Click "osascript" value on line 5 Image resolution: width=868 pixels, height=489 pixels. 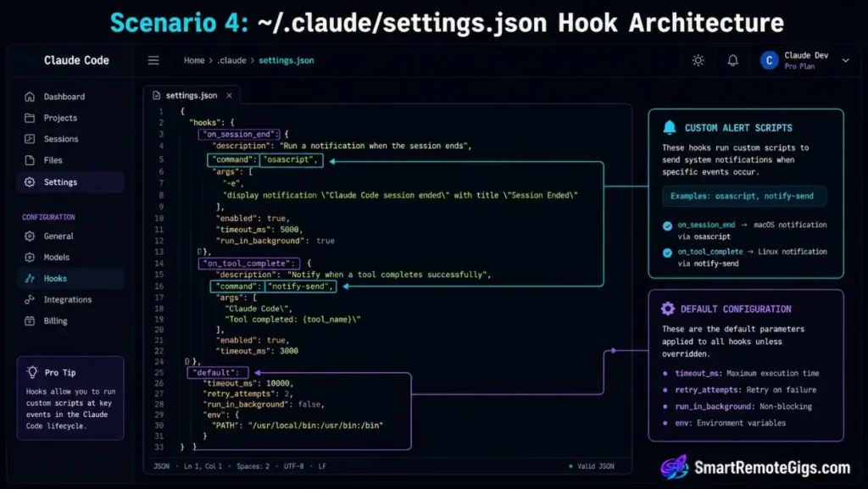coord(292,159)
